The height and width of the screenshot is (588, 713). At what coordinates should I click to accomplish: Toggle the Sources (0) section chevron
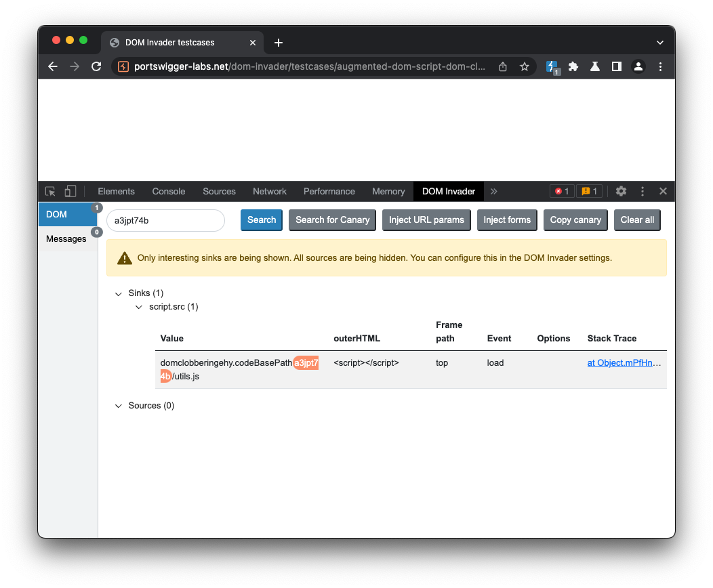point(119,406)
